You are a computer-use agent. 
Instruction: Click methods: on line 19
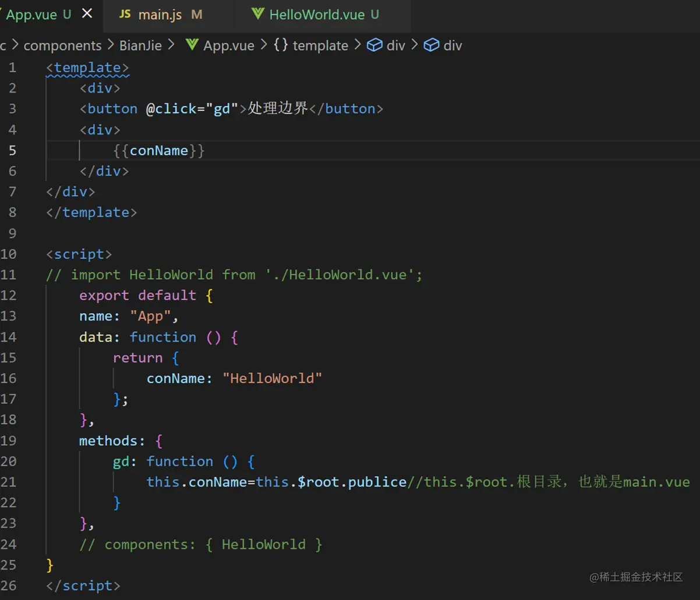click(112, 441)
